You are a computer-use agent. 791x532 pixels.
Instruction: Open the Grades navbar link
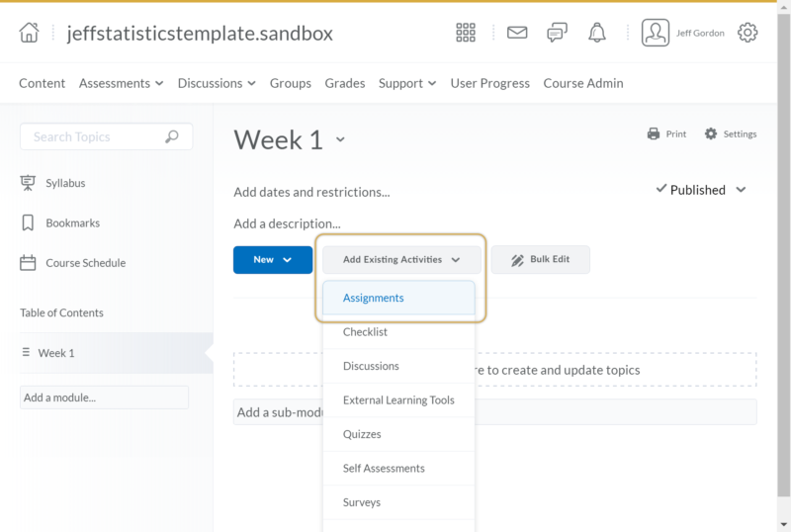coord(344,83)
